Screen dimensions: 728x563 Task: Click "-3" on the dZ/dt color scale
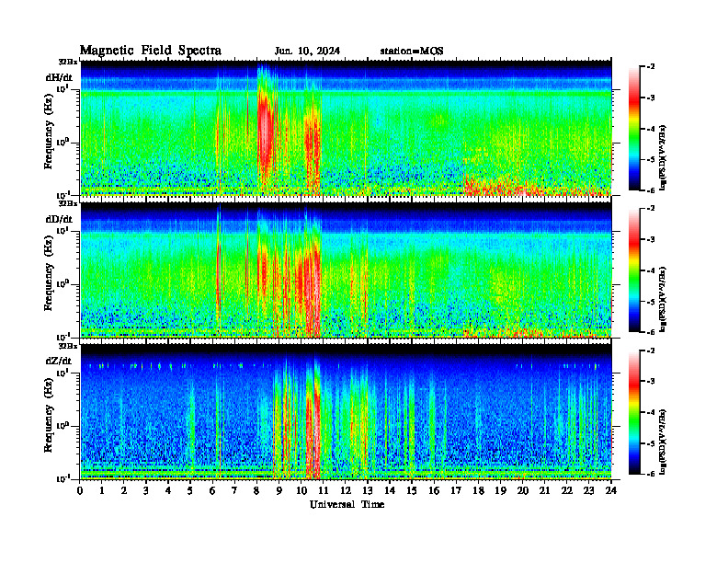coord(651,381)
